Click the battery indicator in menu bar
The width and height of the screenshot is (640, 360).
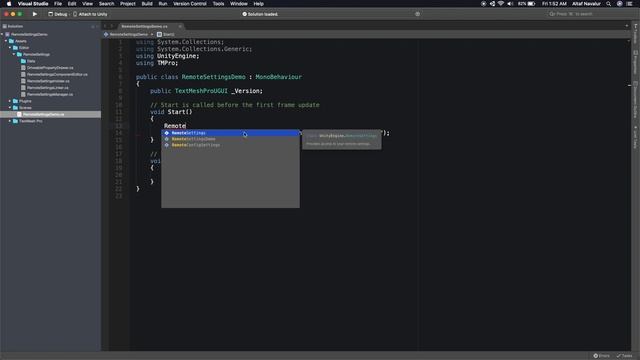[x=527, y=4]
